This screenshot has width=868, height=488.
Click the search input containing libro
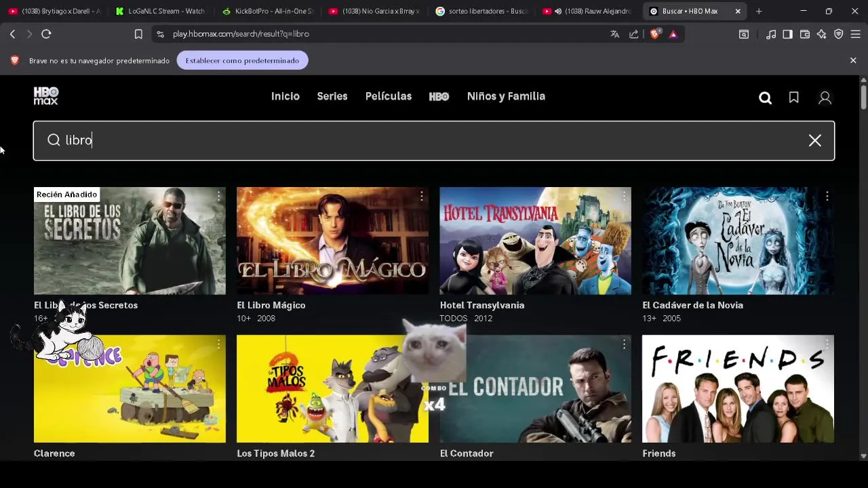coord(434,140)
